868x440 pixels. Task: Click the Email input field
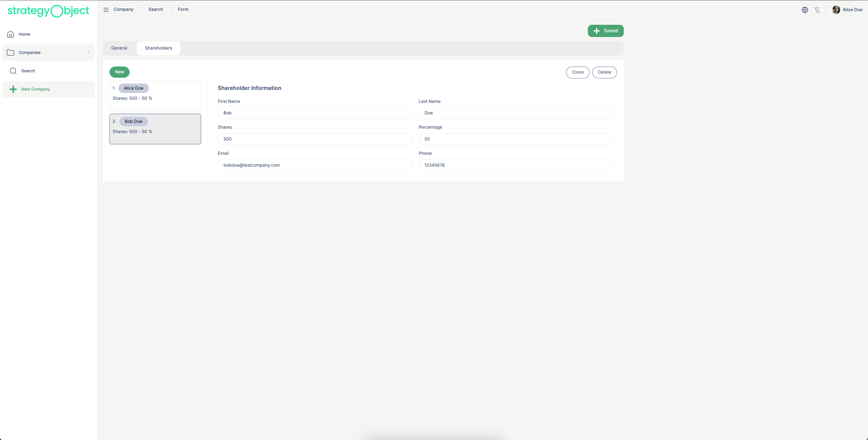point(315,165)
